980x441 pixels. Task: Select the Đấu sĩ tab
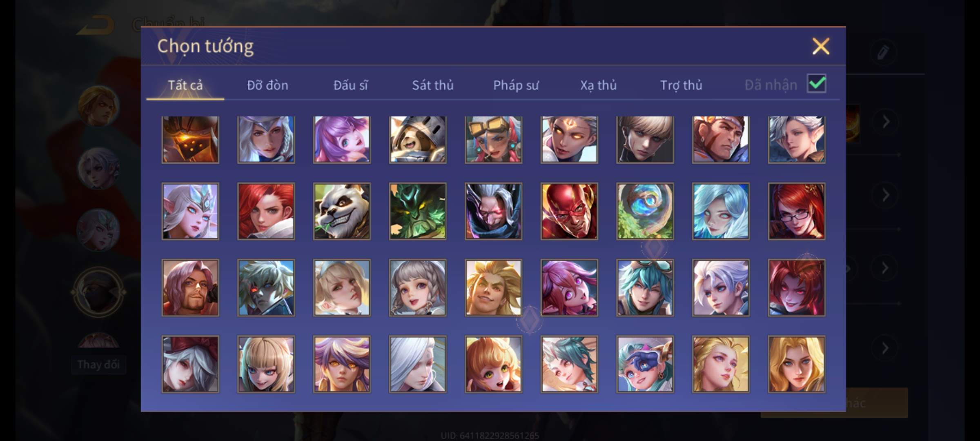tap(351, 85)
